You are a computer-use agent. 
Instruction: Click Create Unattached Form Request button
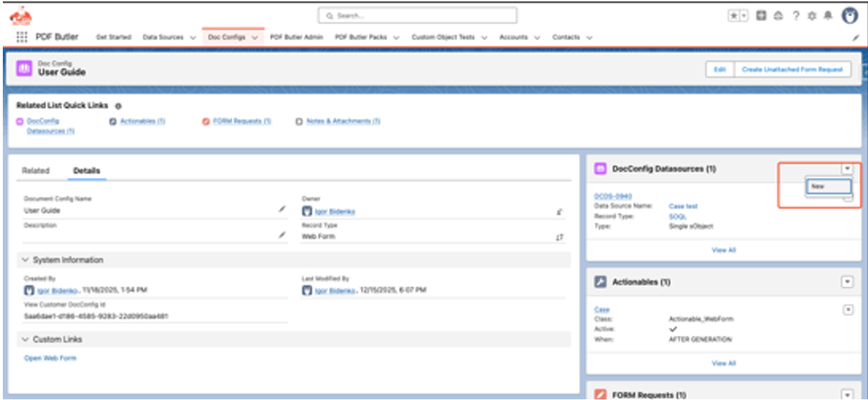792,70
